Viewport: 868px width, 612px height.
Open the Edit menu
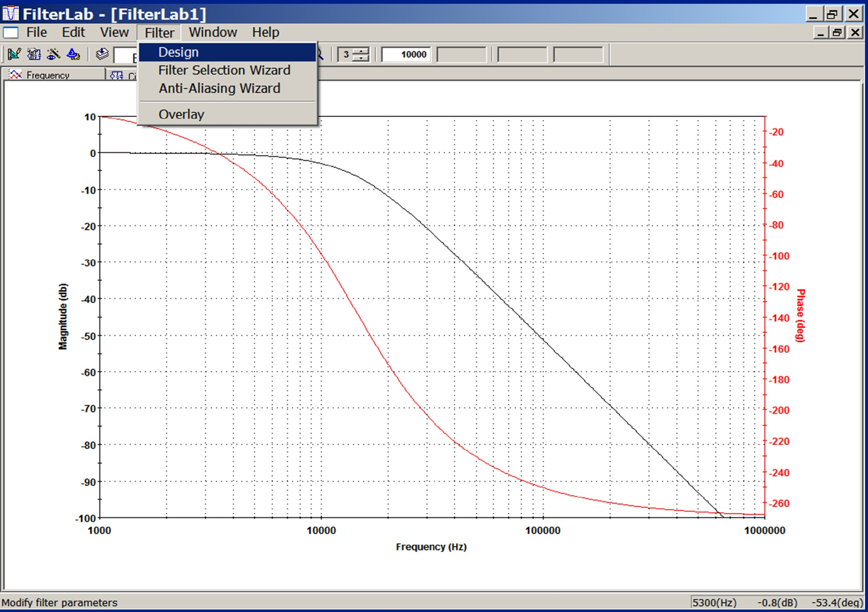(73, 32)
